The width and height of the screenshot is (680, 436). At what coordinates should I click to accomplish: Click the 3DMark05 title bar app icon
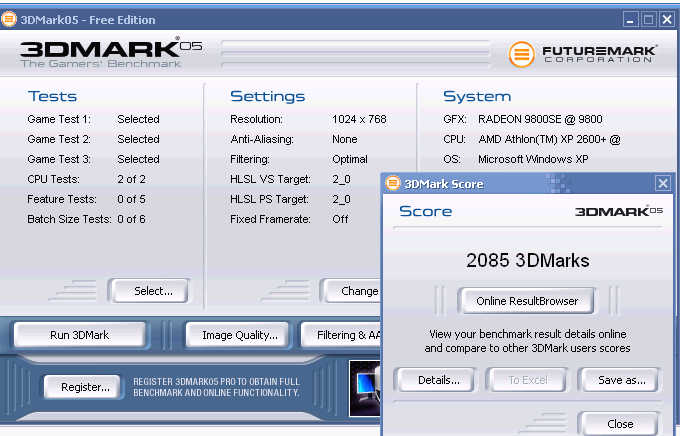(8, 20)
